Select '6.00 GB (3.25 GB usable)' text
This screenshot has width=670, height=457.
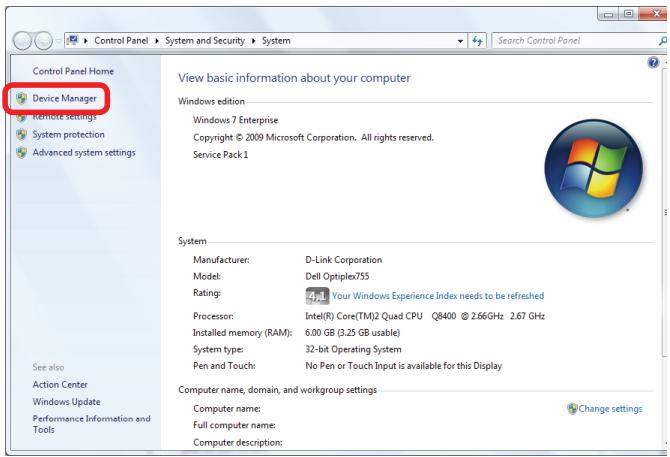point(353,333)
